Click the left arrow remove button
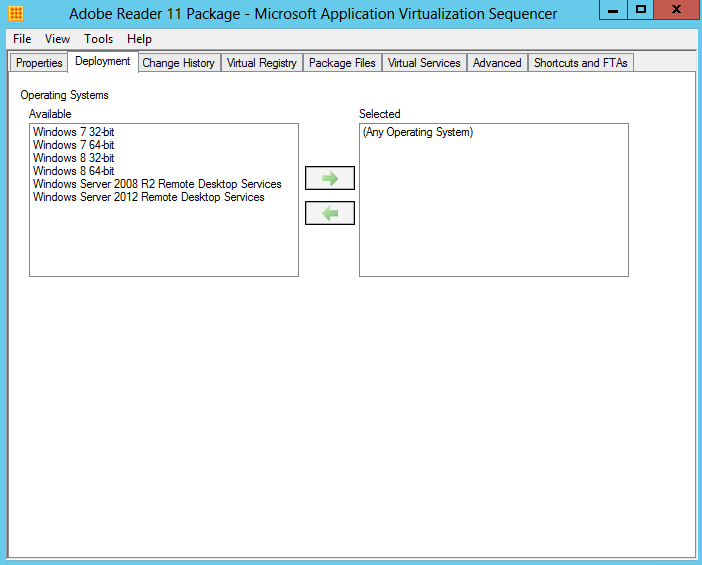The image size is (702, 565). point(330,213)
